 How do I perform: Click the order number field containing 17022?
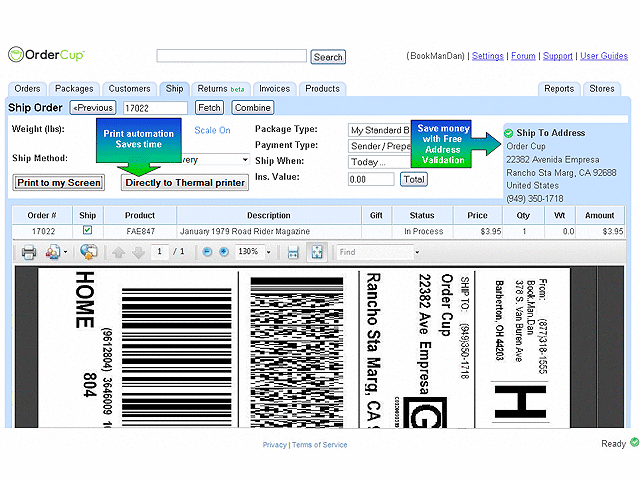[155, 108]
